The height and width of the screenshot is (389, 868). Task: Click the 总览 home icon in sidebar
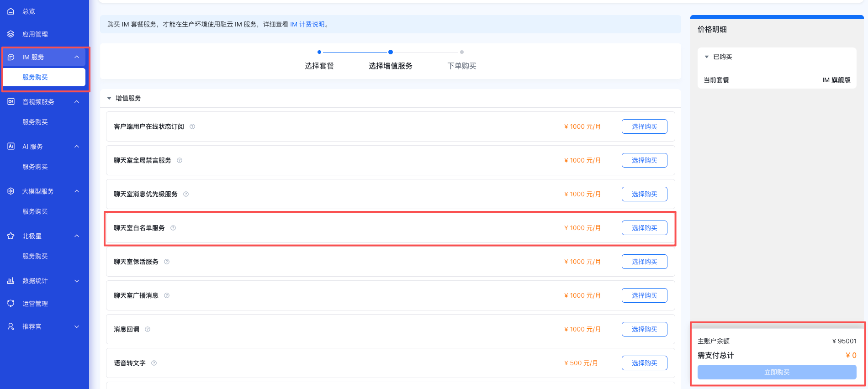(11, 11)
